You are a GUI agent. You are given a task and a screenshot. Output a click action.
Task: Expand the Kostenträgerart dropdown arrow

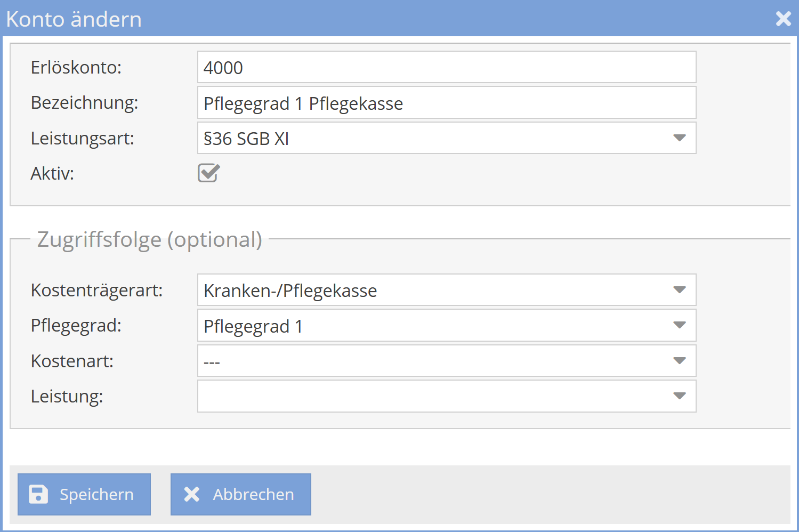click(x=679, y=290)
